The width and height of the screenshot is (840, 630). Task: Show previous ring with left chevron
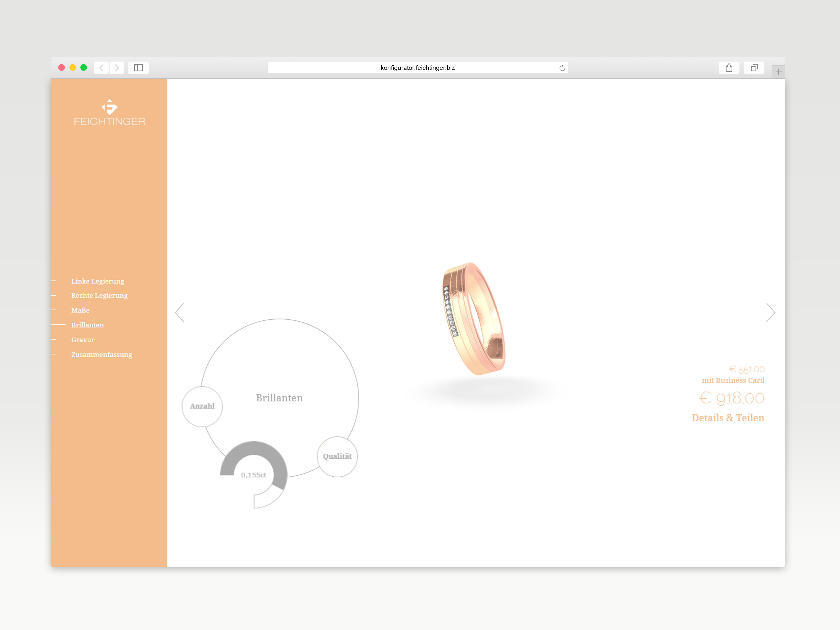click(180, 313)
